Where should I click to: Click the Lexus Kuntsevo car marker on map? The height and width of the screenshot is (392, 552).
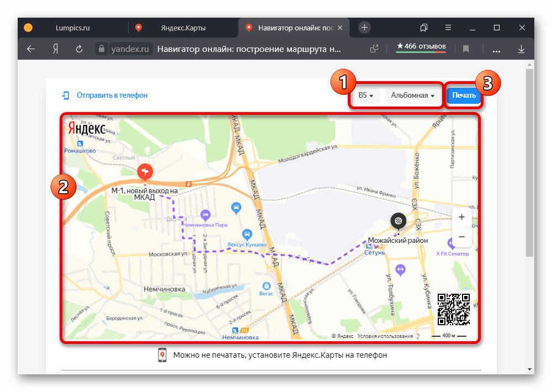247,234
